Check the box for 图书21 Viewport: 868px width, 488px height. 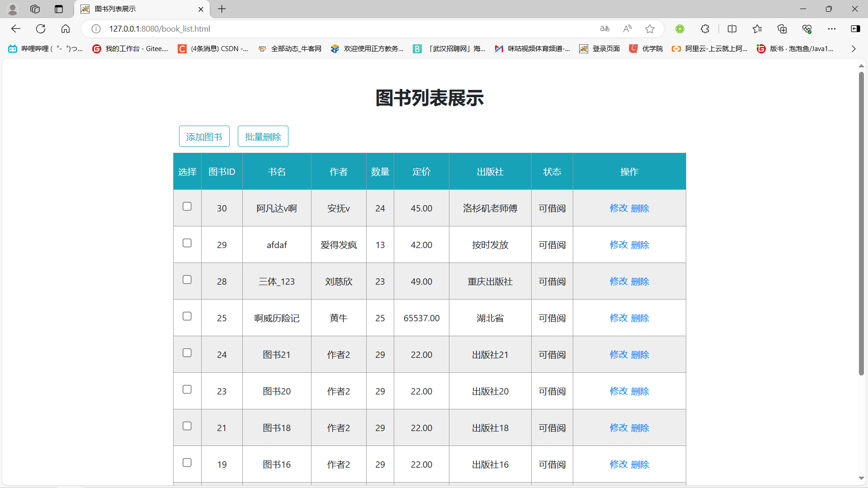pos(187,353)
